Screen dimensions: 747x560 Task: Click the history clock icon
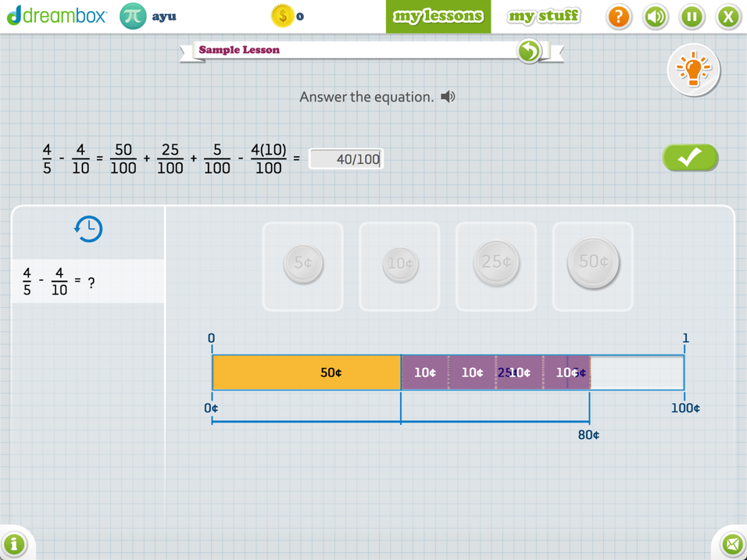88,229
